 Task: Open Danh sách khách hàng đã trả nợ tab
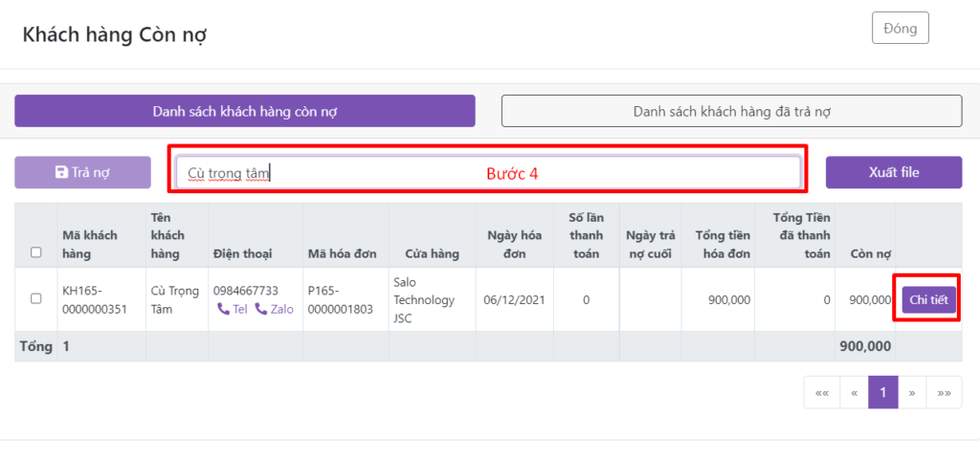(731, 111)
